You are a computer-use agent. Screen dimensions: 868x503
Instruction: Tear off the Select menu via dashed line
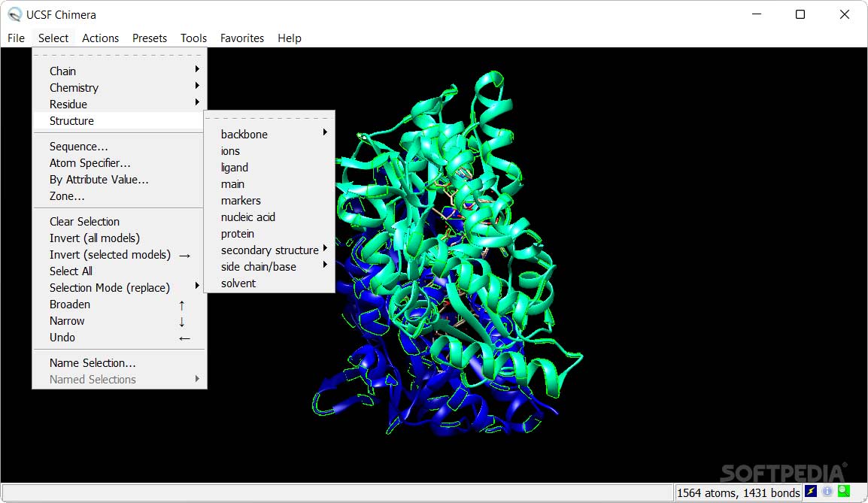(118, 55)
